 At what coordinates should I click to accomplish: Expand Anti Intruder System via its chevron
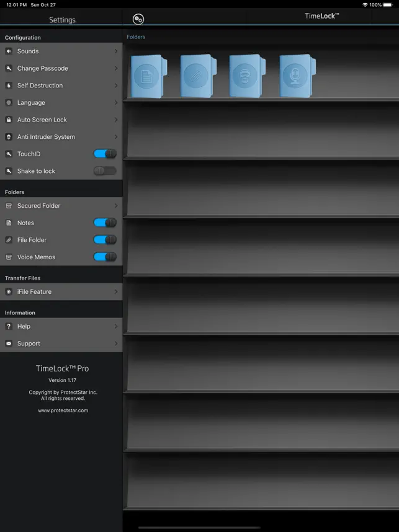116,137
